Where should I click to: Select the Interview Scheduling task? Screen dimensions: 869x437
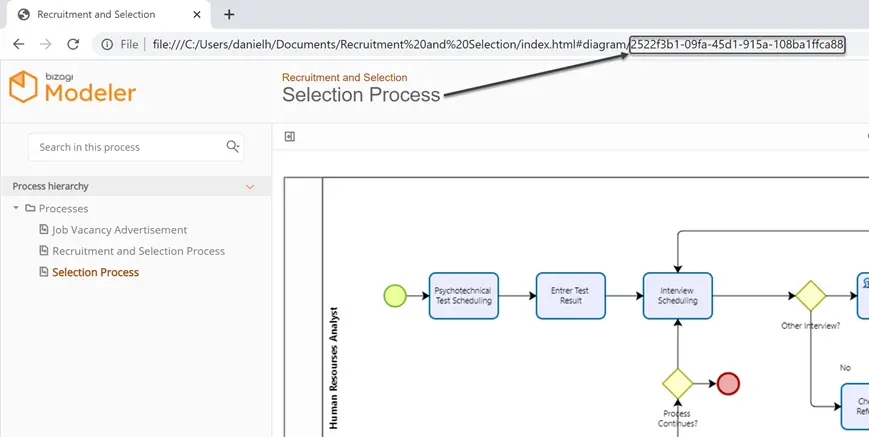678,296
